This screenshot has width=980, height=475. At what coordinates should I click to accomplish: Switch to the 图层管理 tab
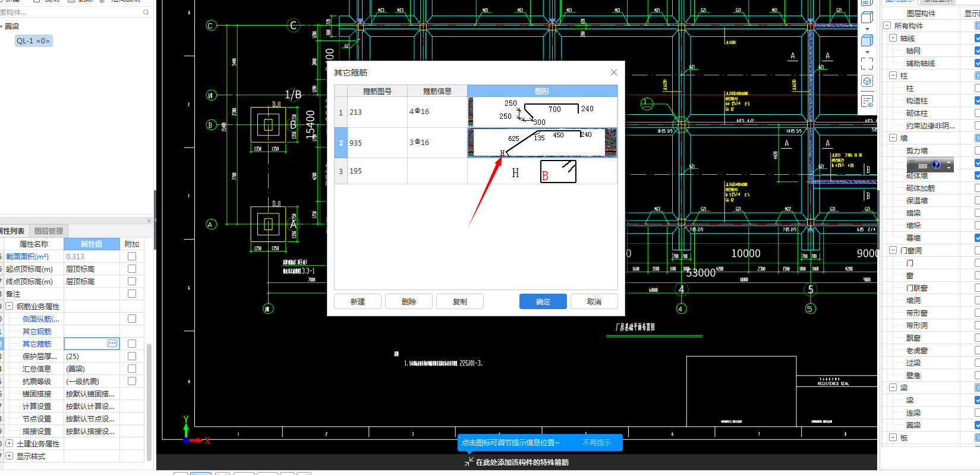[49, 231]
